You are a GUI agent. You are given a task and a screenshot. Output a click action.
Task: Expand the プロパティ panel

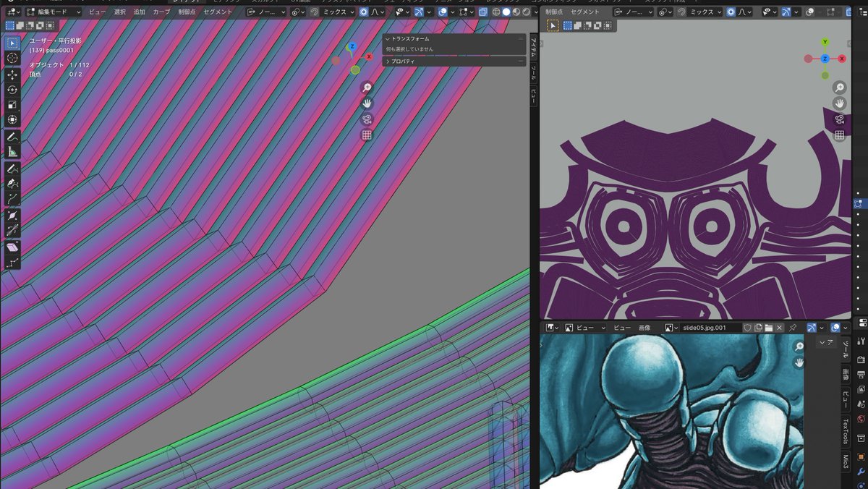[x=454, y=61]
